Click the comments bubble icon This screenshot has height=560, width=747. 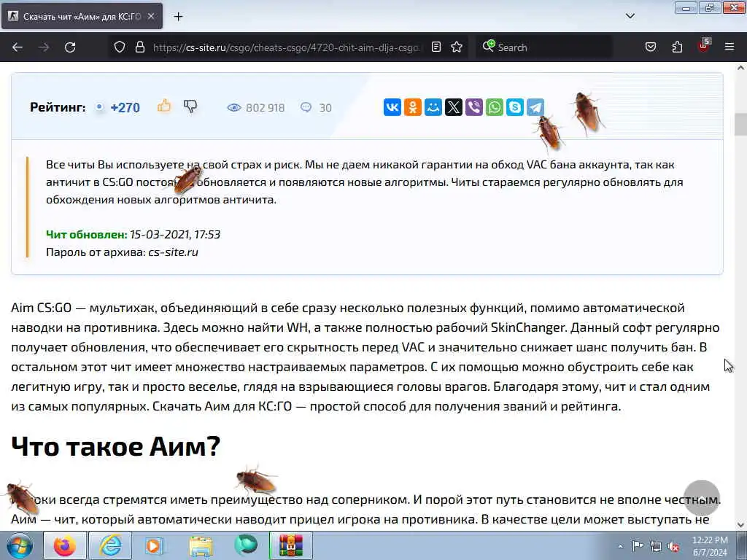[x=306, y=107]
